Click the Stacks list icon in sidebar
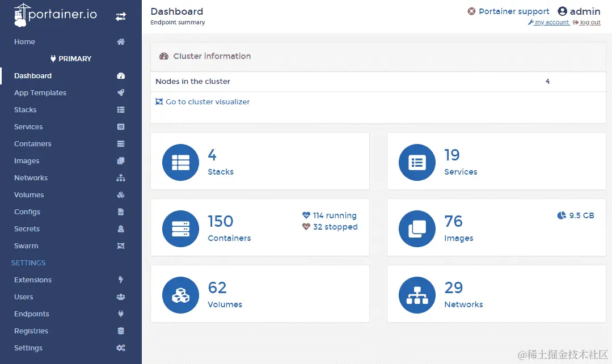 [x=121, y=109]
